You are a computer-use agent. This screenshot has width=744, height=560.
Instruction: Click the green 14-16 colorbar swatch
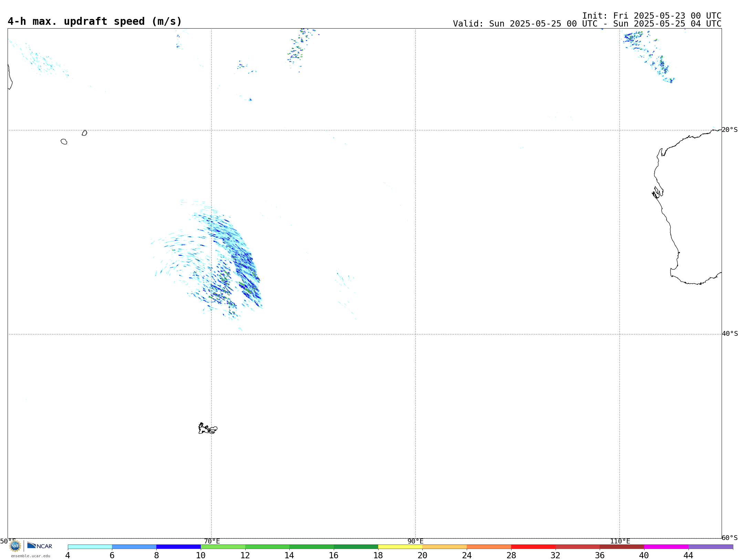click(312, 547)
